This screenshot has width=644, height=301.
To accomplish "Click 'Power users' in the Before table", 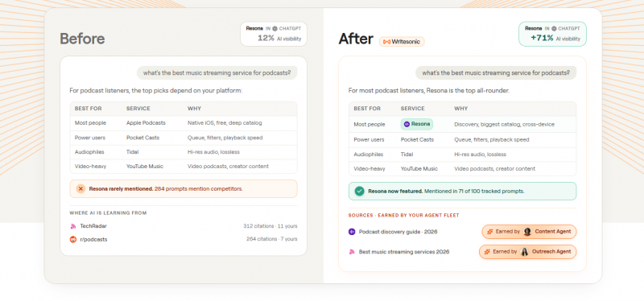I will 90,138.
